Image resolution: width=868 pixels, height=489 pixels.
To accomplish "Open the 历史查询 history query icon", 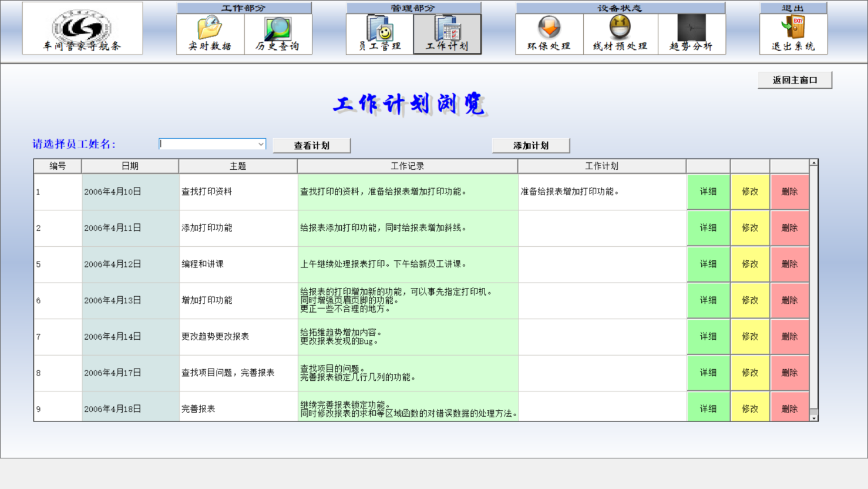I will 278,34.
